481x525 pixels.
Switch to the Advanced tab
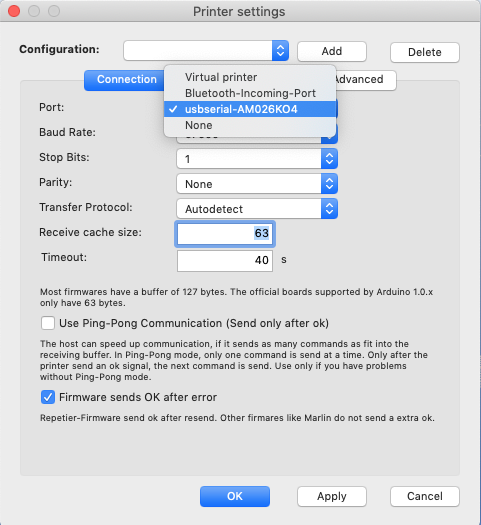pos(365,80)
